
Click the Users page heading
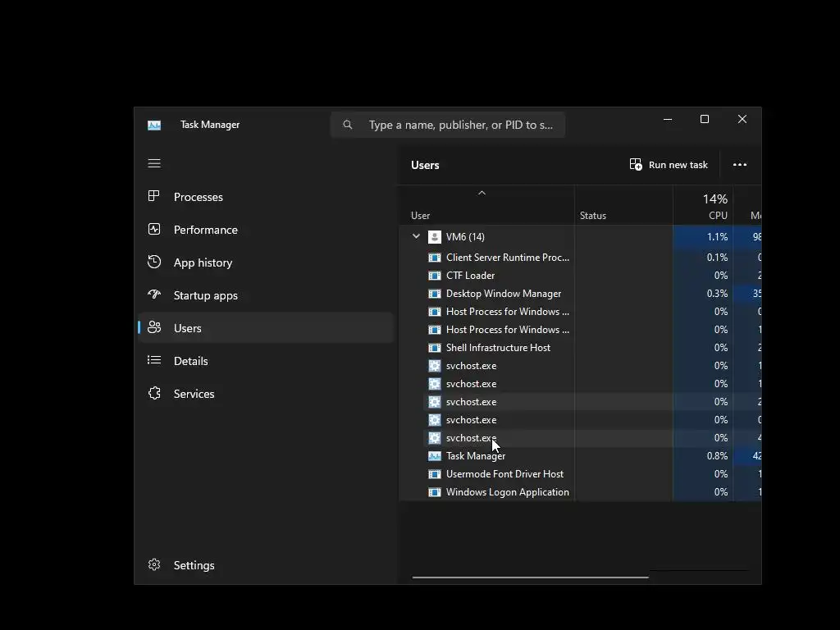tap(425, 165)
